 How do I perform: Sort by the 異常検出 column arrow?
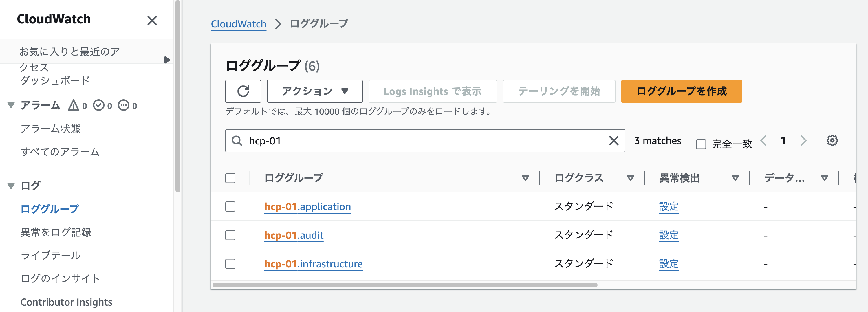point(735,178)
